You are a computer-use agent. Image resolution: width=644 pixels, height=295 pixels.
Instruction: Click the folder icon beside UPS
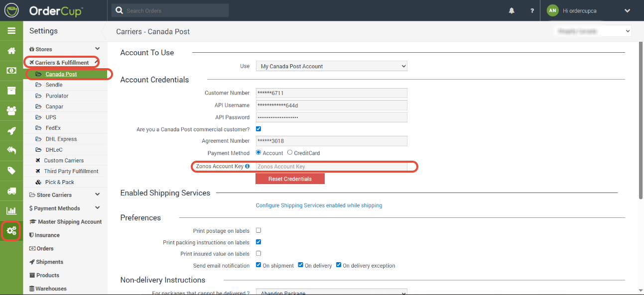[x=38, y=117]
